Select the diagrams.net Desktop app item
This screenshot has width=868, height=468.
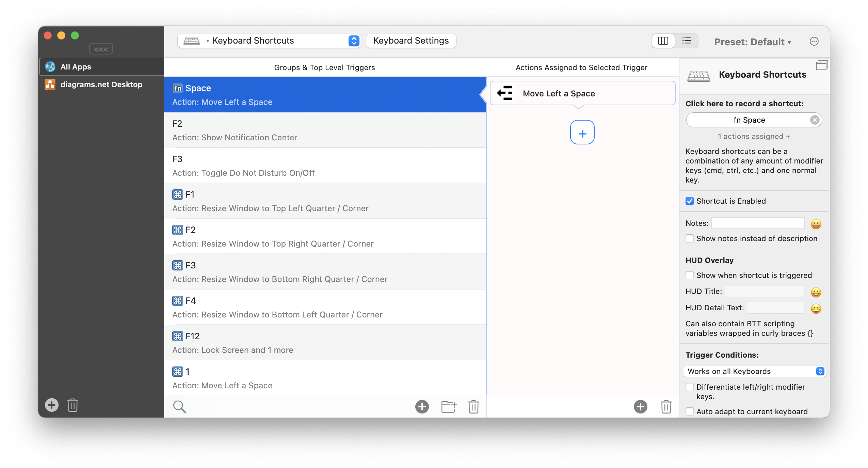(101, 85)
